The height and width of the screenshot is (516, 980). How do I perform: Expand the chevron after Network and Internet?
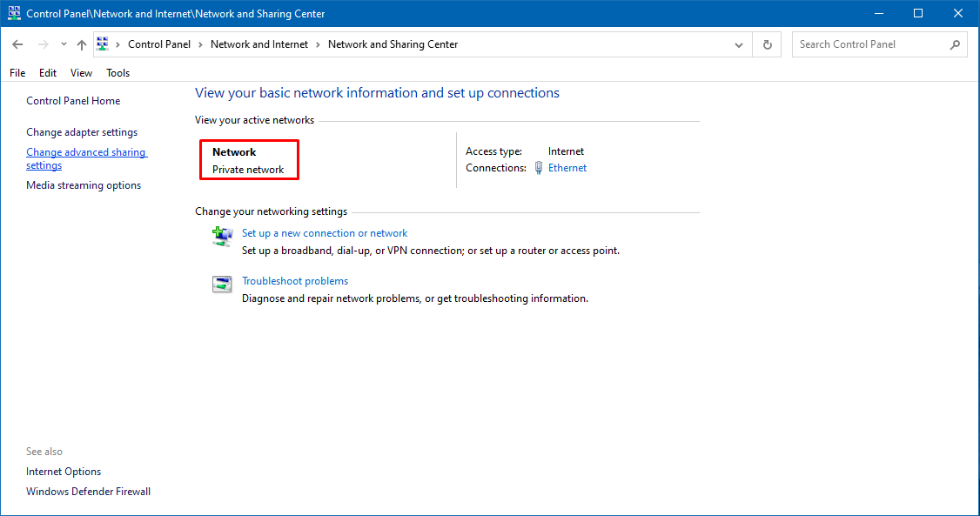coord(319,44)
